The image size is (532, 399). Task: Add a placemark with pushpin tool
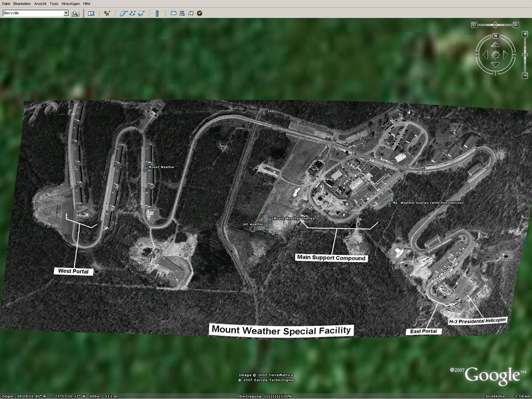(x=107, y=13)
